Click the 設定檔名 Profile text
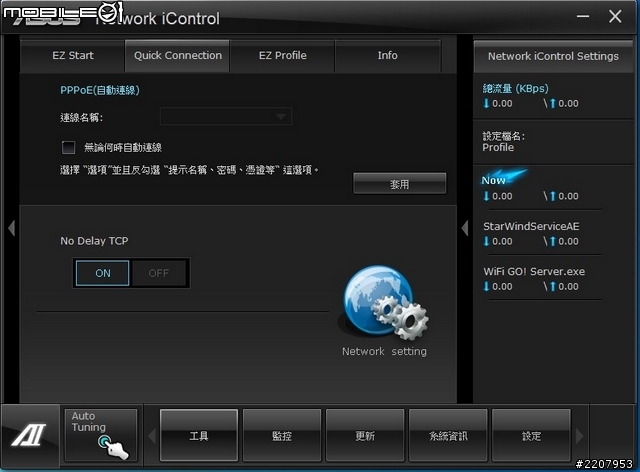This screenshot has height=472, width=640. 503,142
